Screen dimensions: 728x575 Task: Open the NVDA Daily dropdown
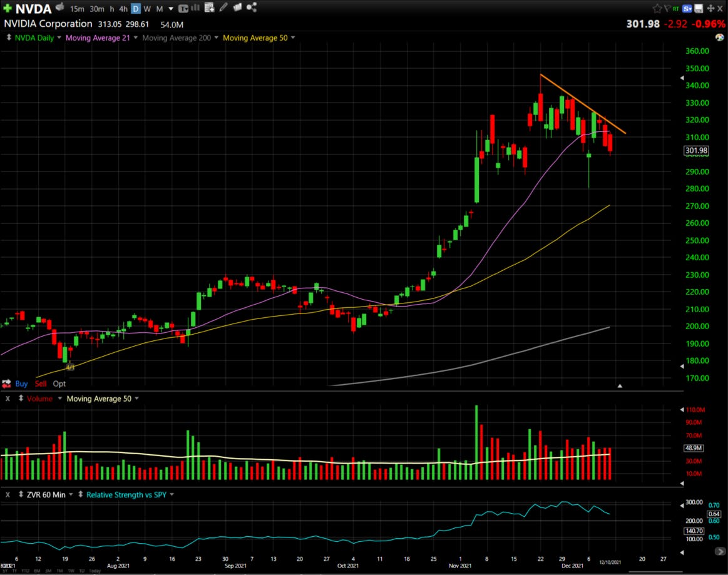click(x=59, y=38)
